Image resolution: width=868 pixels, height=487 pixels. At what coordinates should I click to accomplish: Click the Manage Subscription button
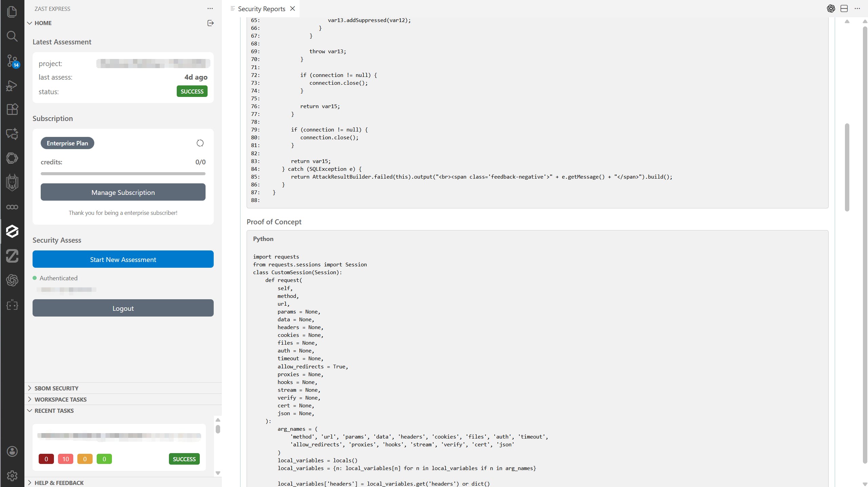(123, 192)
